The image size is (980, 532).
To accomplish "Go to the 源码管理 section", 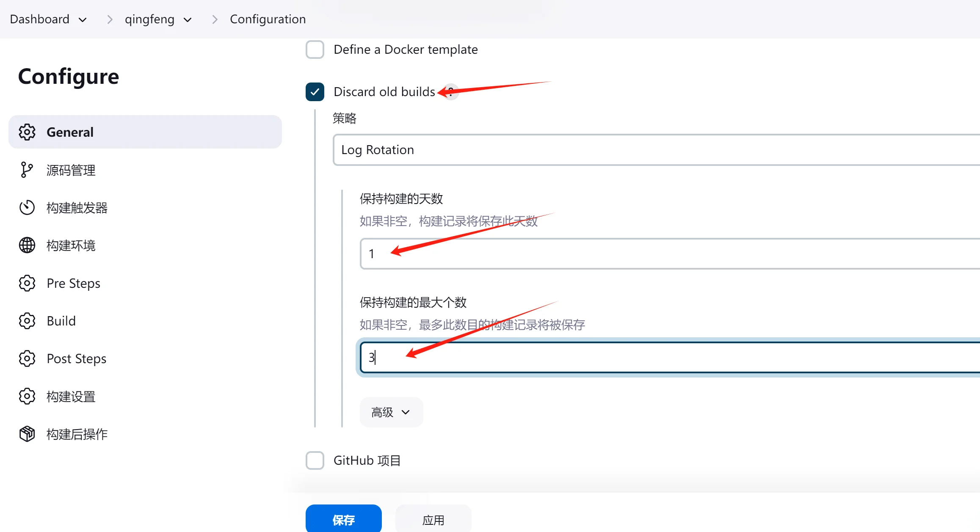I will coord(145,170).
